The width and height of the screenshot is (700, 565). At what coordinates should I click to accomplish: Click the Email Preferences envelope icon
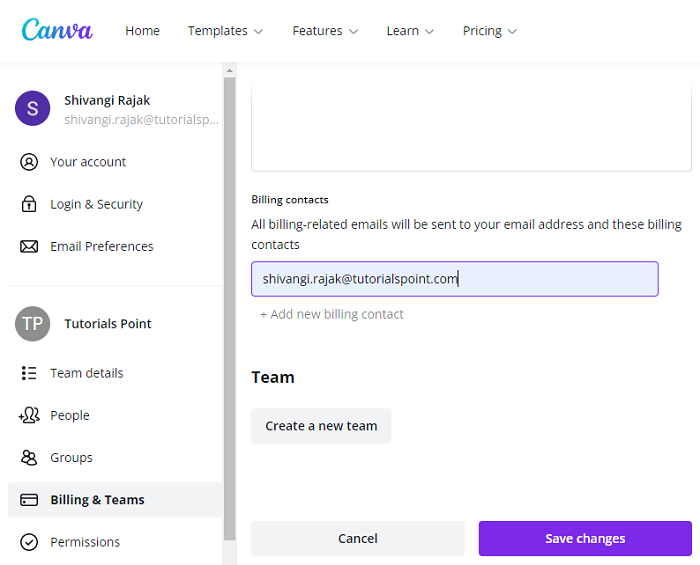tap(29, 246)
